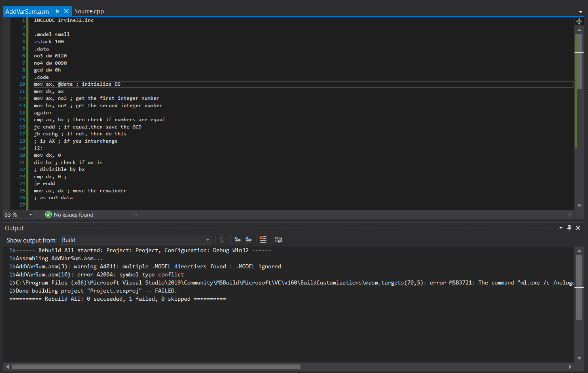Click the Output scroll-up arrow
588x373 pixels.
579,251
